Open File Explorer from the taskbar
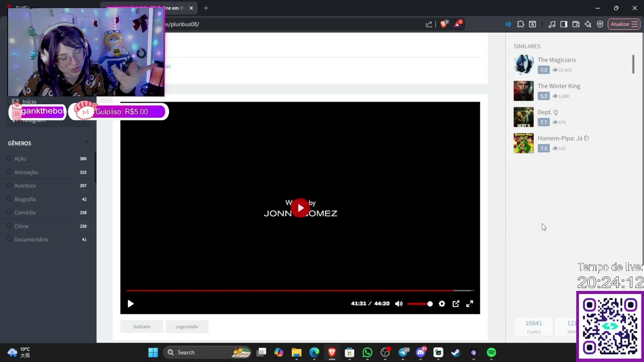The image size is (644, 362). pyautogui.click(x=296, y=352)
